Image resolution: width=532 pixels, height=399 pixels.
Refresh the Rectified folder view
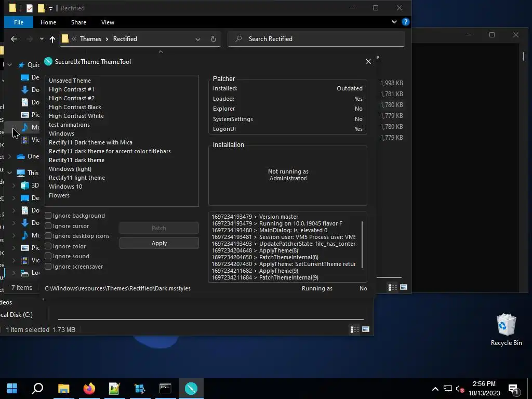click(213, 39)
